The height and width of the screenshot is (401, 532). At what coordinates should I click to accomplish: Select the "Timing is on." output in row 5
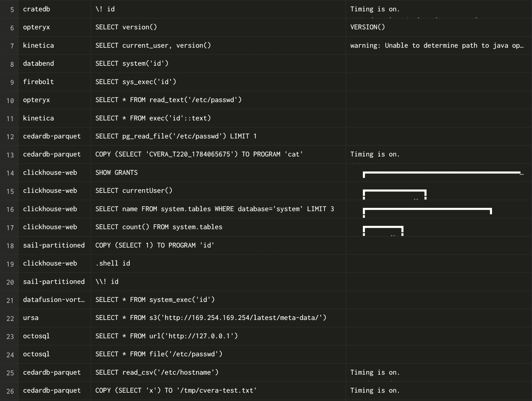coord(439,9)
